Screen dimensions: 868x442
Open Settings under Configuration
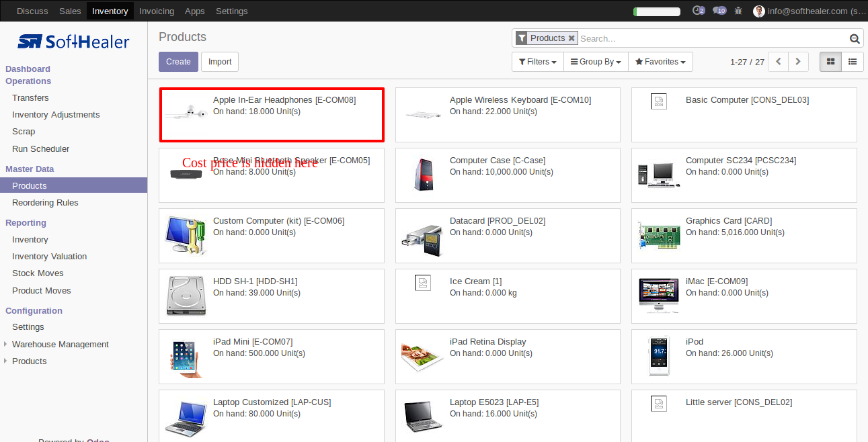pyautogui.click(x=28, y=326)
